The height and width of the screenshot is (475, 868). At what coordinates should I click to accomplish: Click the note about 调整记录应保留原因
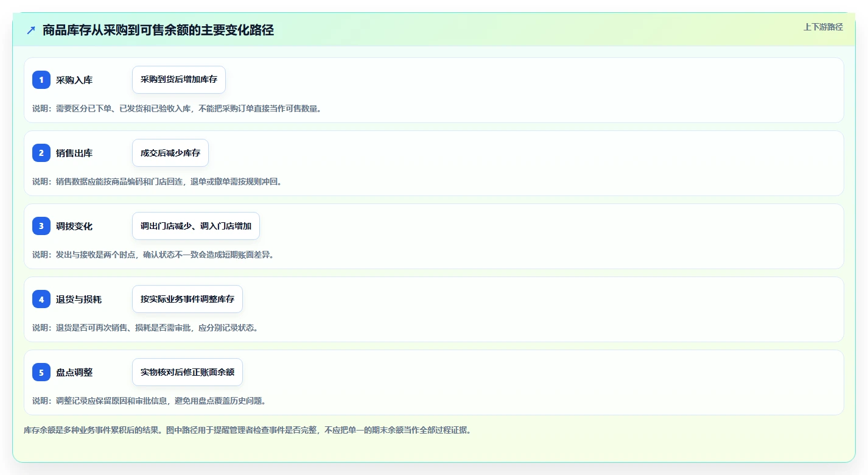click(149, 401)
